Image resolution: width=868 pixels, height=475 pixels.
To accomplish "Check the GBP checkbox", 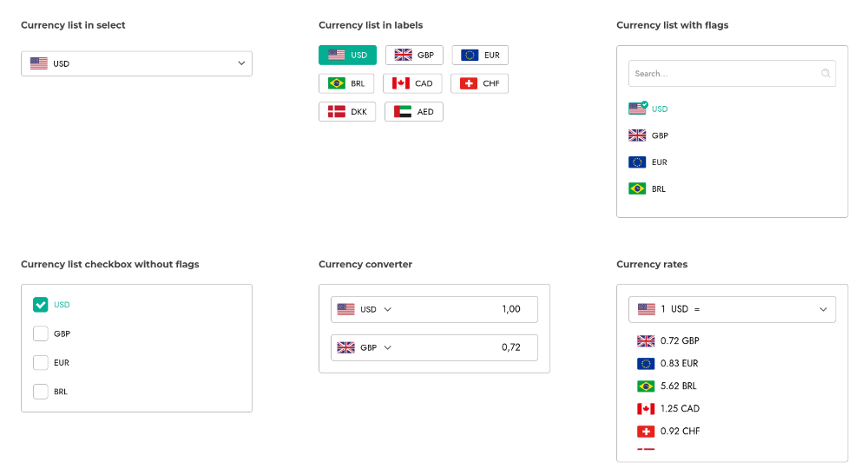I will click(40, 333).
